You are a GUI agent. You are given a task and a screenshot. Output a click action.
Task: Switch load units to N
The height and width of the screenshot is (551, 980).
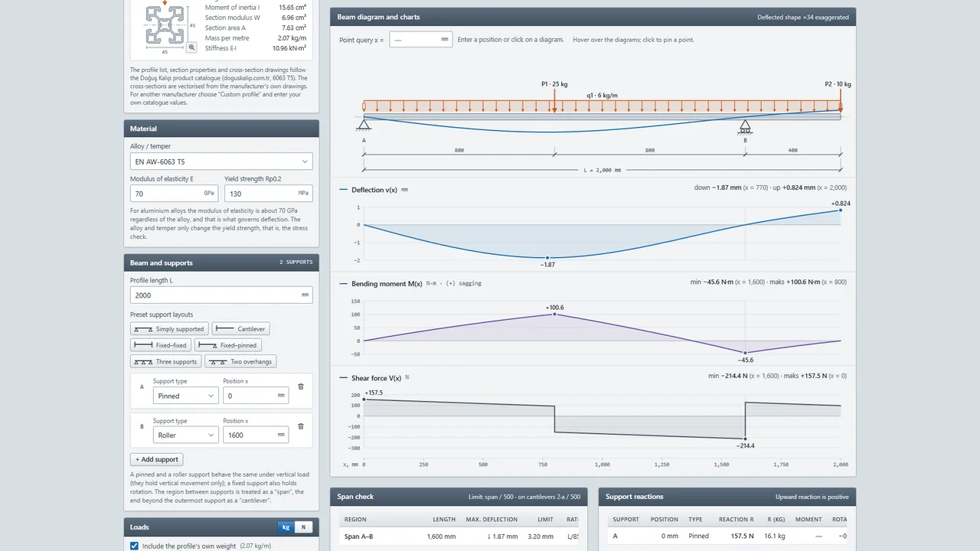(303, 527)
